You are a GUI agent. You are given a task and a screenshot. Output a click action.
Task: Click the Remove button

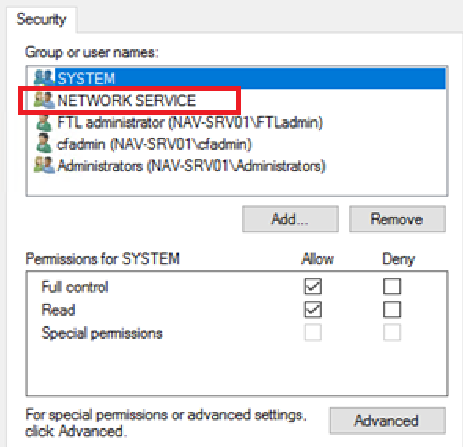(x=397, y=219)
